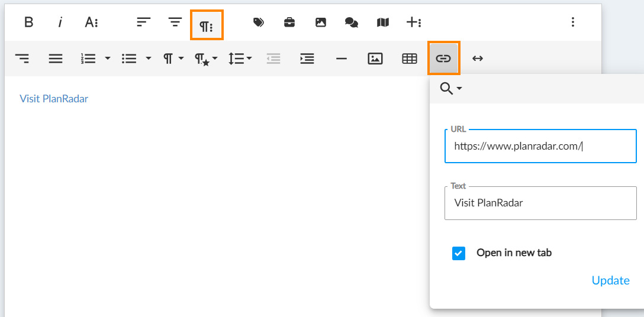The height and width of the screenshot is (317, 644).
Task: Expand the ordered list dropdown arrow
Action: tap(107, 59)
